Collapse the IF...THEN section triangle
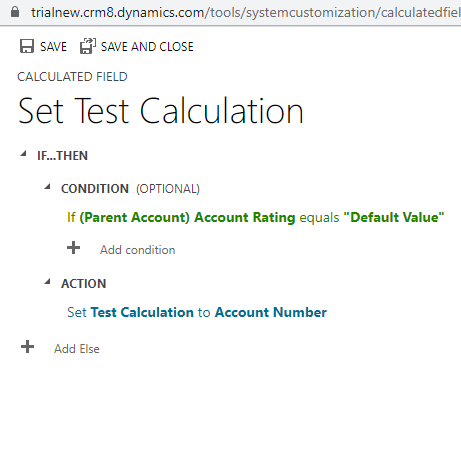This screenshot has width=461, height=450. (x=23, y=154)
